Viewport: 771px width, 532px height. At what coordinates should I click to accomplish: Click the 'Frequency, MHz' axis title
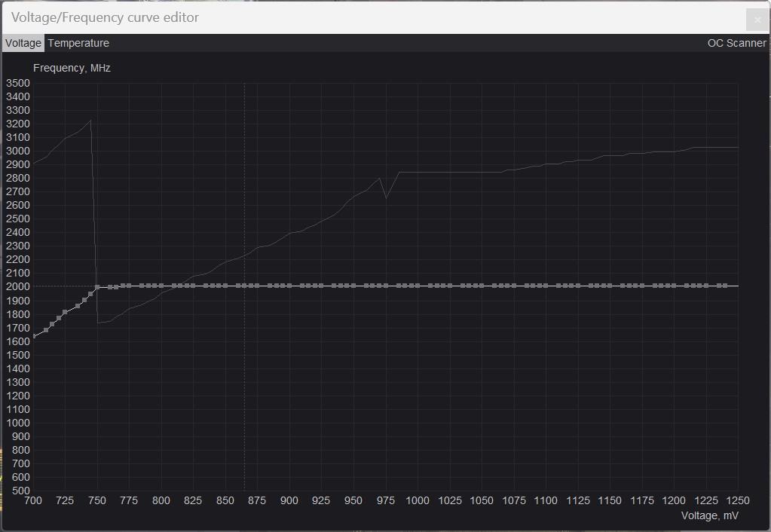coord(72,68)
